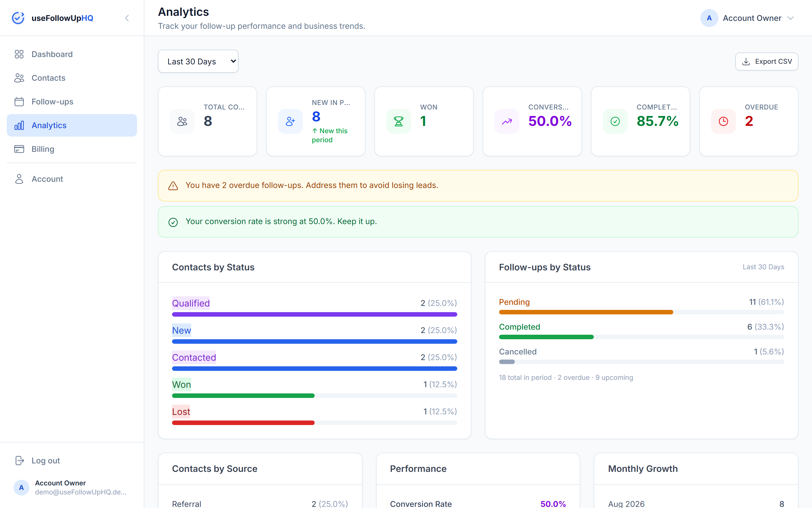Navigate to Account settings
812x508 pixels.
(72, 179)
